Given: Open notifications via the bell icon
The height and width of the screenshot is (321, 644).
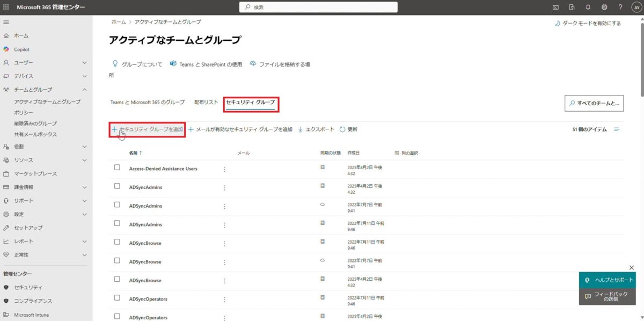Looking at the screenshot, I should click(x=588, y=7).
